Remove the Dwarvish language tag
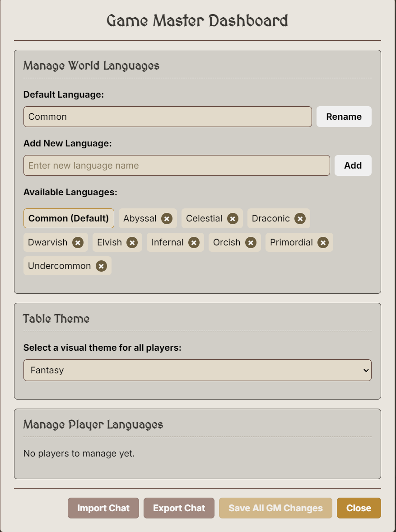 (x=78, y=243)
